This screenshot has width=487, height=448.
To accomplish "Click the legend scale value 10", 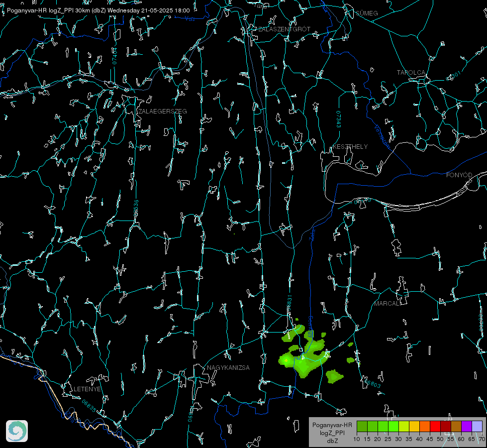I will coord(357,439).
